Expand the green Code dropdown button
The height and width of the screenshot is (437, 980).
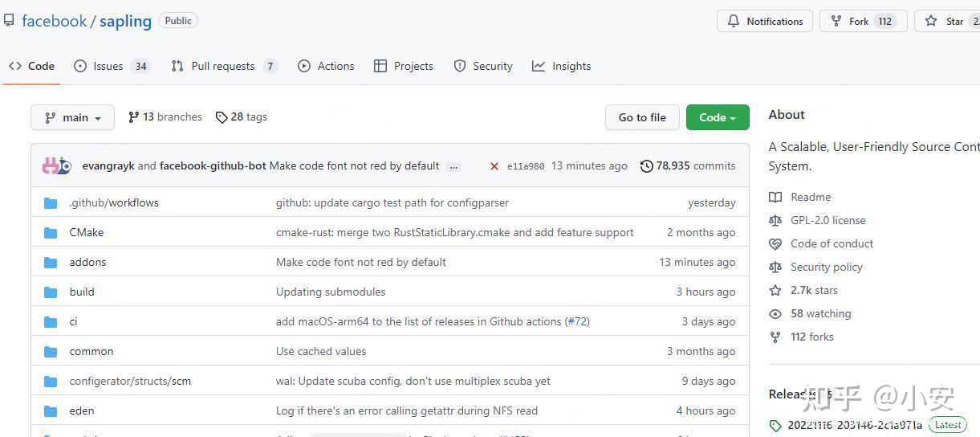point(717,117)
